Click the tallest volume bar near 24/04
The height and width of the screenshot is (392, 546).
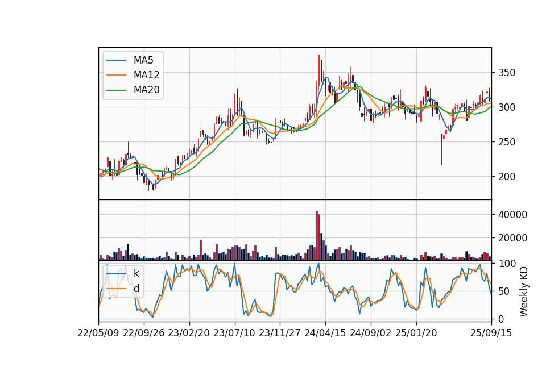pyautogui.click(x=317, y=235)
